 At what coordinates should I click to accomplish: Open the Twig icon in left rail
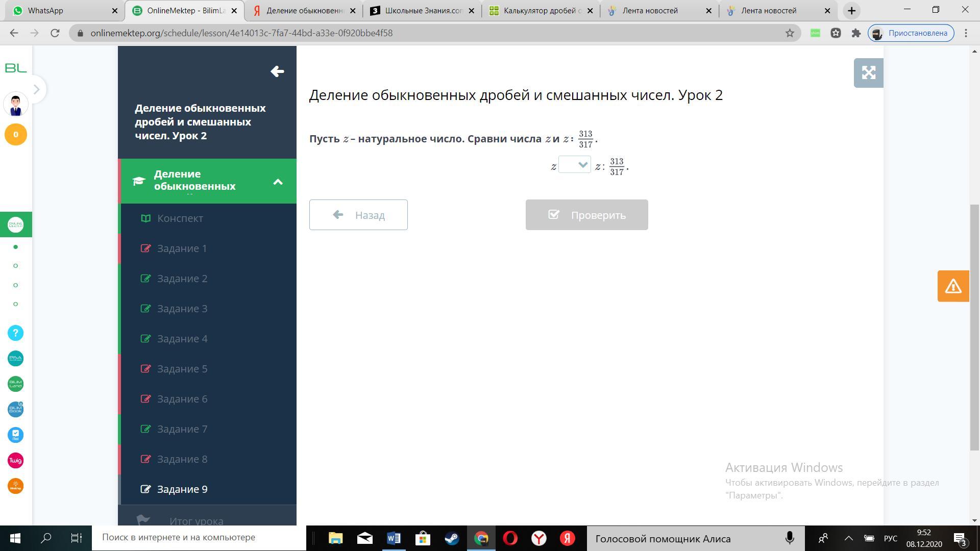(x=15, y=461)
